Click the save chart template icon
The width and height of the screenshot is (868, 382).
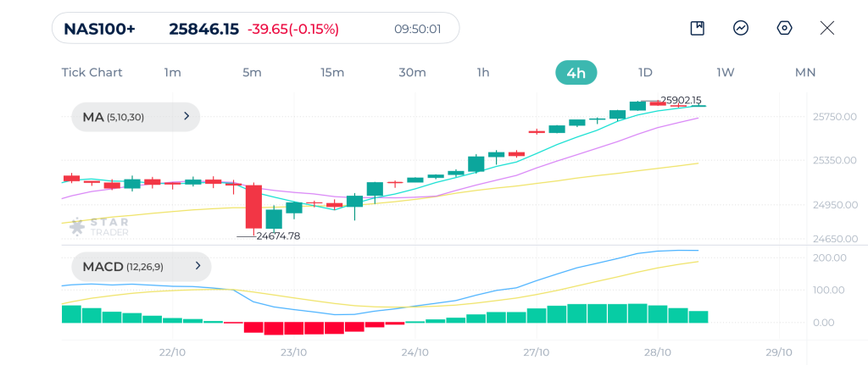click(698, 28)
